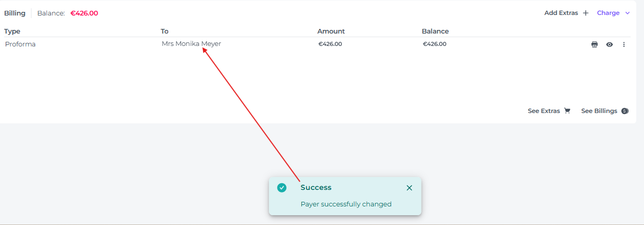Print the Proforma invoice

point(594,44)
